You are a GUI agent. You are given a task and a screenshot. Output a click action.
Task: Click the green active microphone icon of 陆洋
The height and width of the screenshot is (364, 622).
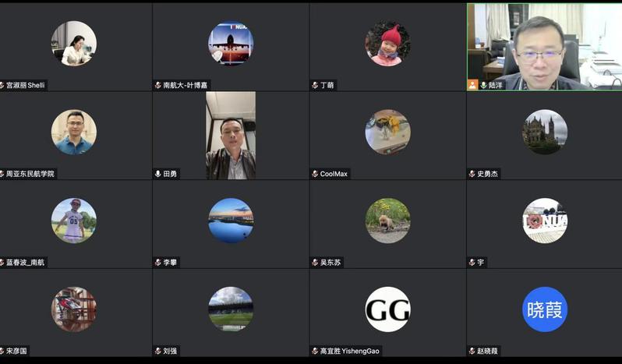click(483, 85)
